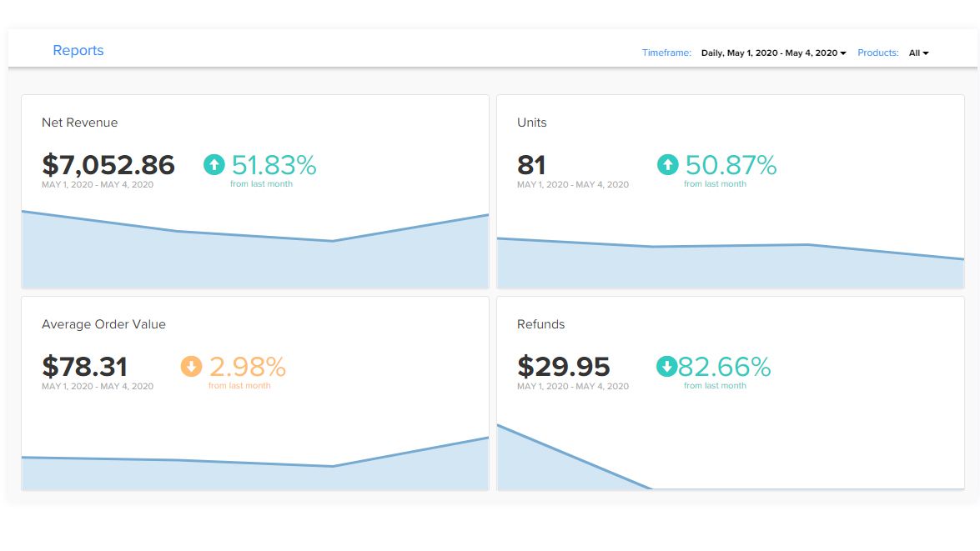Open the Products All dropdown
This screenshot has height=551, width=980.
(x=918, y=53)
